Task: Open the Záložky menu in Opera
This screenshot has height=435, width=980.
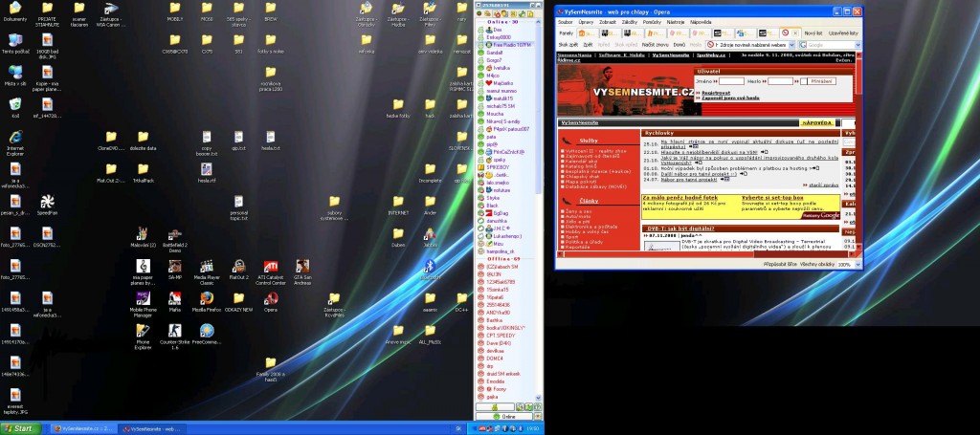Action: [630, 22]
